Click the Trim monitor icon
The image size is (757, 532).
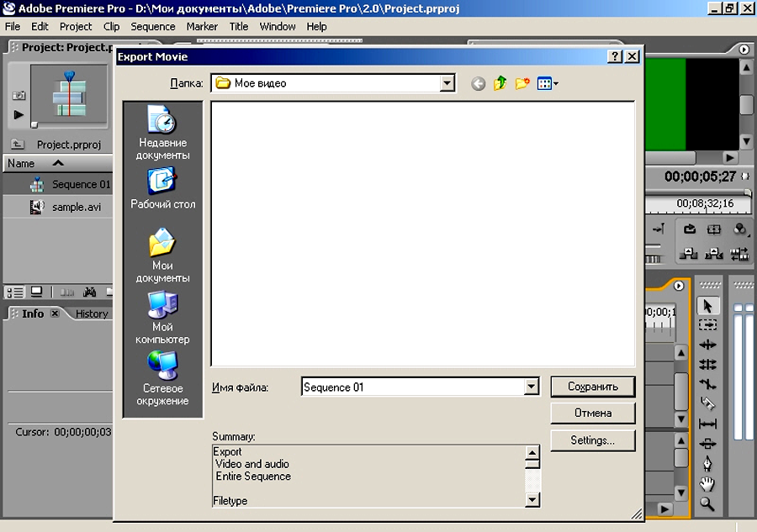coord(739,253)
